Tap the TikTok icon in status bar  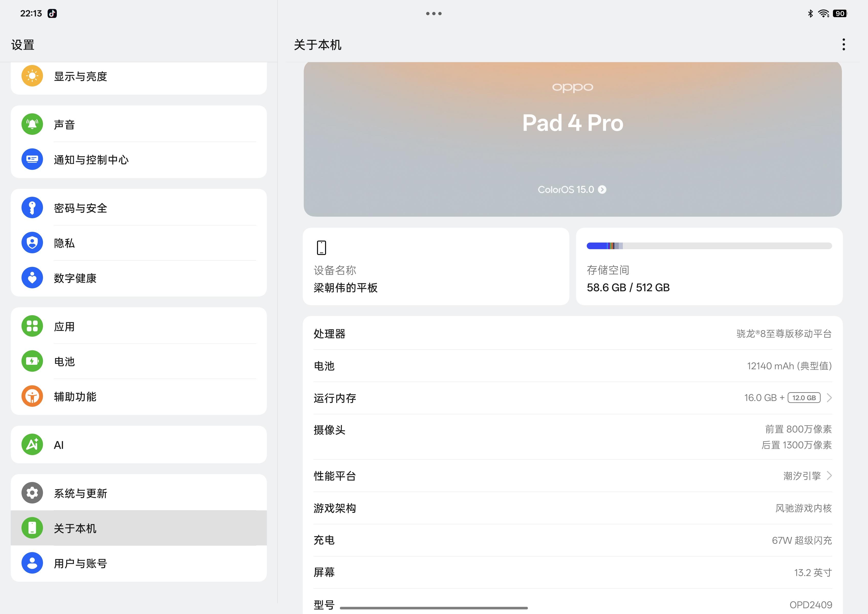coord(52,14)
